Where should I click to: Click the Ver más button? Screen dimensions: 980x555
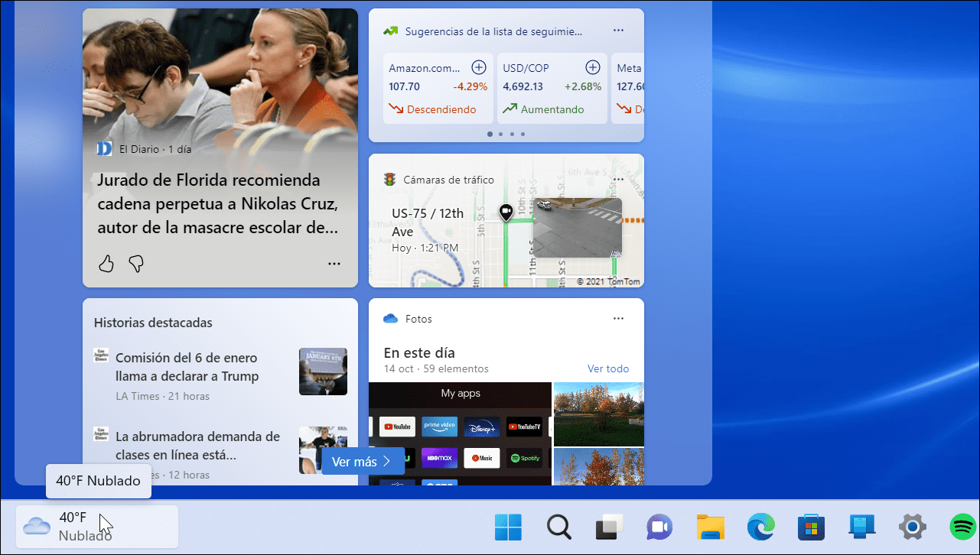(x=363, y=461)
